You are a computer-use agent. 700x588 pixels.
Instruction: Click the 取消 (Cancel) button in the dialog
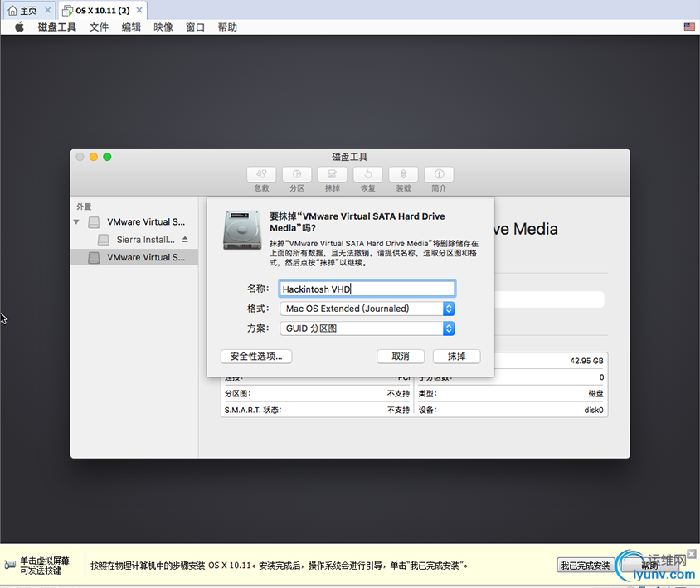click(x=401, y=356)
